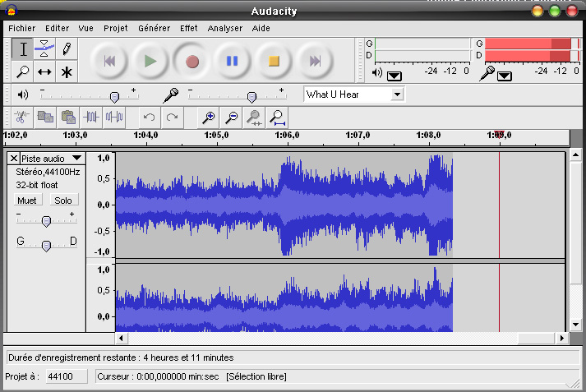
Task: Click Trim outside selection icon
Action: pos(91,118)
